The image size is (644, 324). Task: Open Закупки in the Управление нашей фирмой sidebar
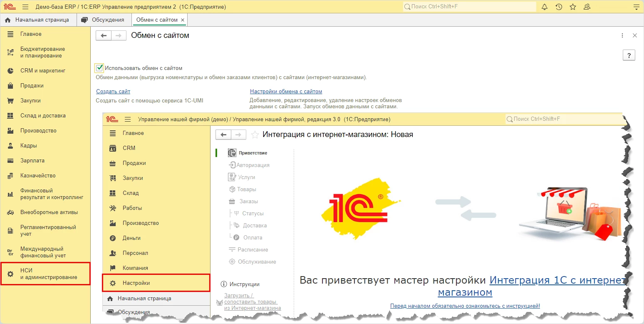coord(156,178)
